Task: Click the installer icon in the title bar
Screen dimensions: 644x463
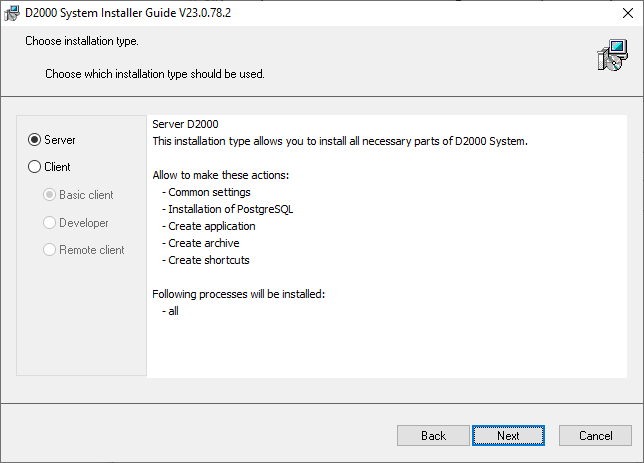Action: click(x=12, y=13)
